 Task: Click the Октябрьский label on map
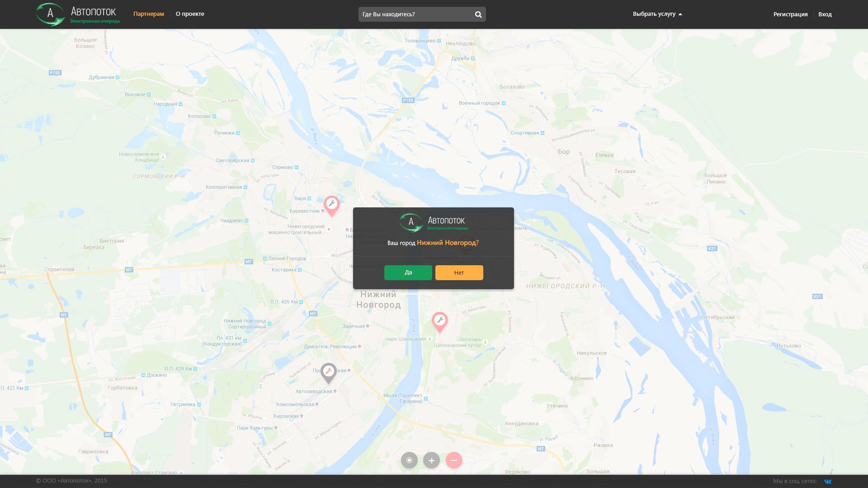click(x=718, y=317)
